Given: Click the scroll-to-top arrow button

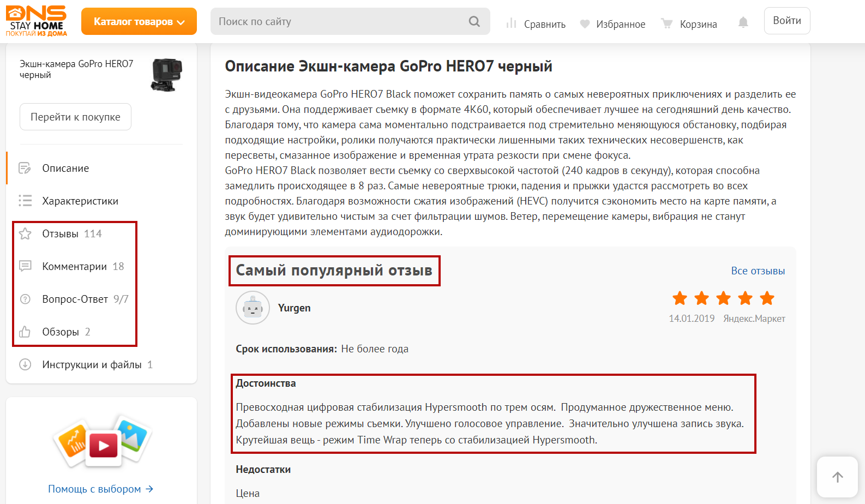Looking at the screenshot, I should click(x=838, y=477).
